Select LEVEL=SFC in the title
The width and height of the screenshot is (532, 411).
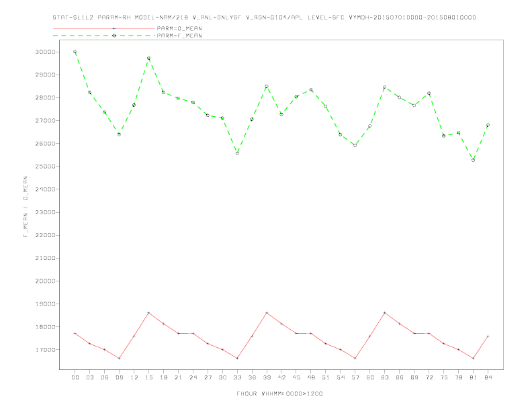326,17
